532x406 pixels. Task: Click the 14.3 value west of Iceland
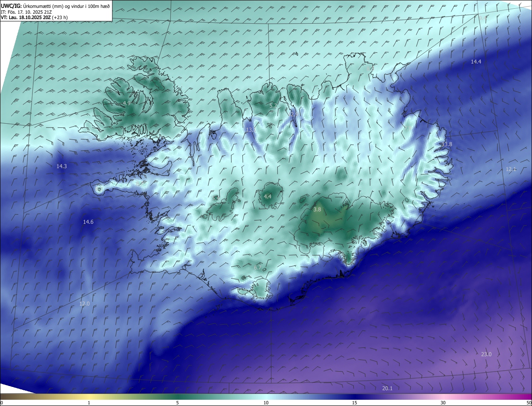[x=62, y=166]
